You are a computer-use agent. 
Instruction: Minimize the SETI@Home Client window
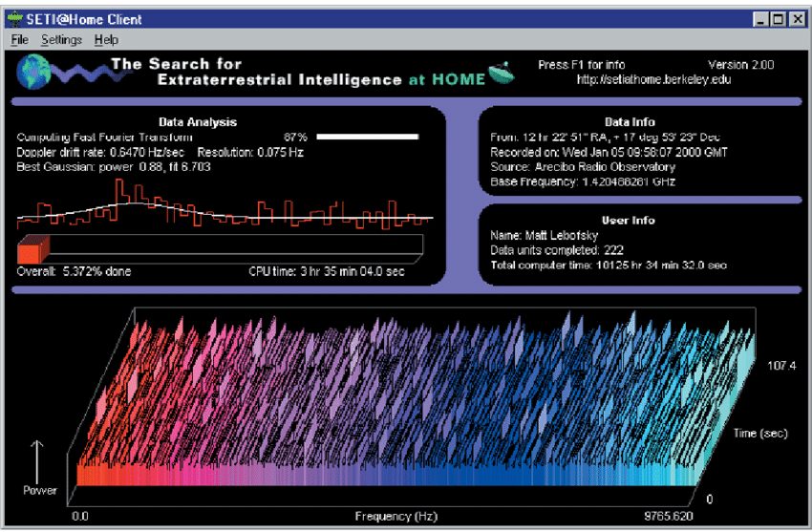click(760, 20)
